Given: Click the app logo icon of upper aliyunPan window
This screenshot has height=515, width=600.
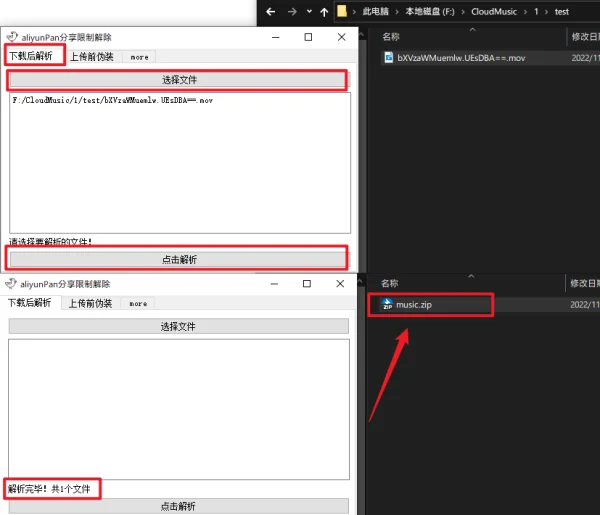Looking at the screenshot, I should [12, 37].
